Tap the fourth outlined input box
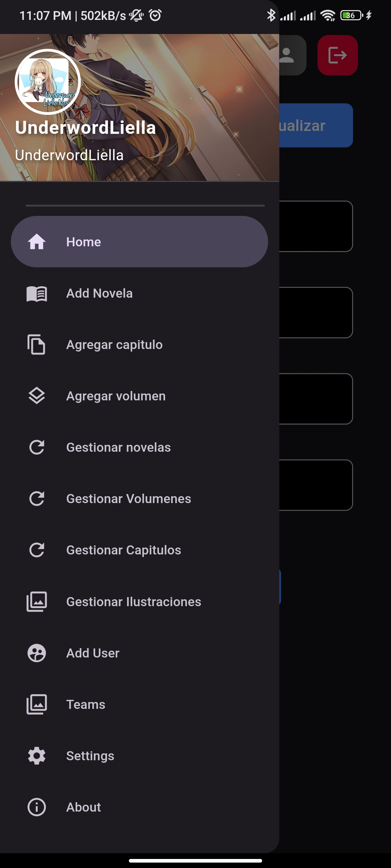This screenshot has width=391, height=868. [316, 485]
